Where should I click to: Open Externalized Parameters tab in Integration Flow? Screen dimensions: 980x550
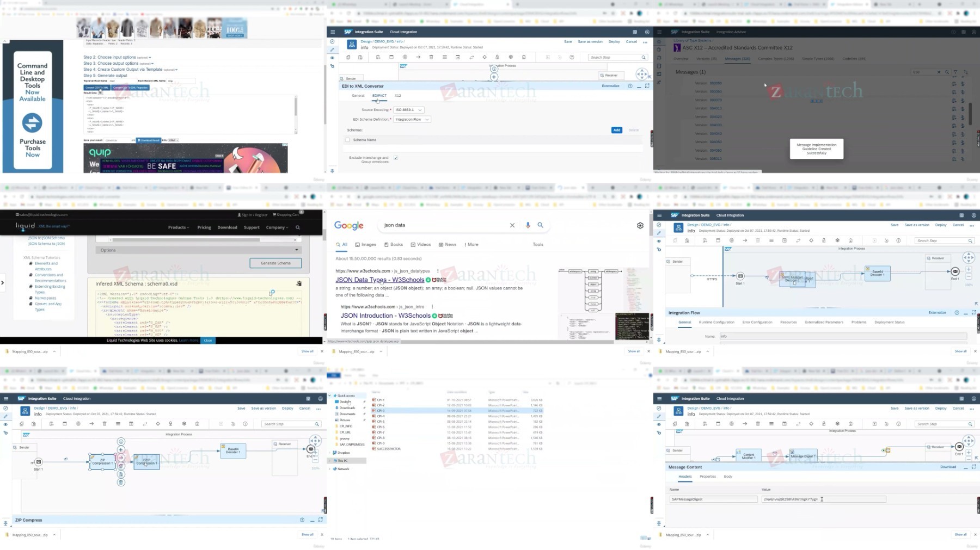click(x=824, y=322)
